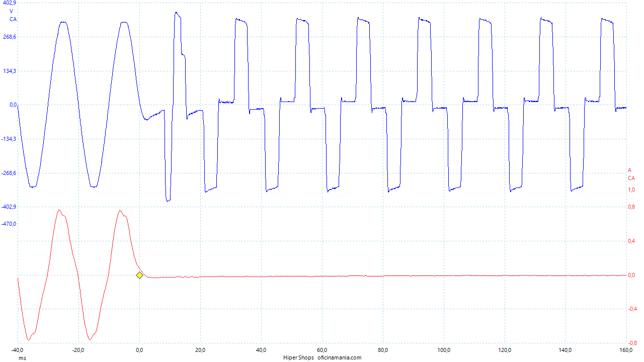The height and width of the screenshot is (362, 644).
Task: Click the 100,0 time axis label
Action: point(444,350)
